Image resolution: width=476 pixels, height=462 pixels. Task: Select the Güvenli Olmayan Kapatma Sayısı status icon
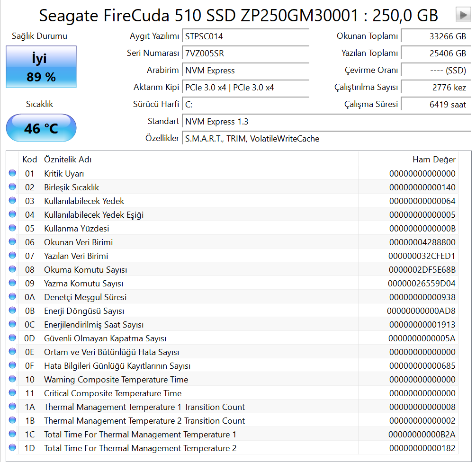12,338
